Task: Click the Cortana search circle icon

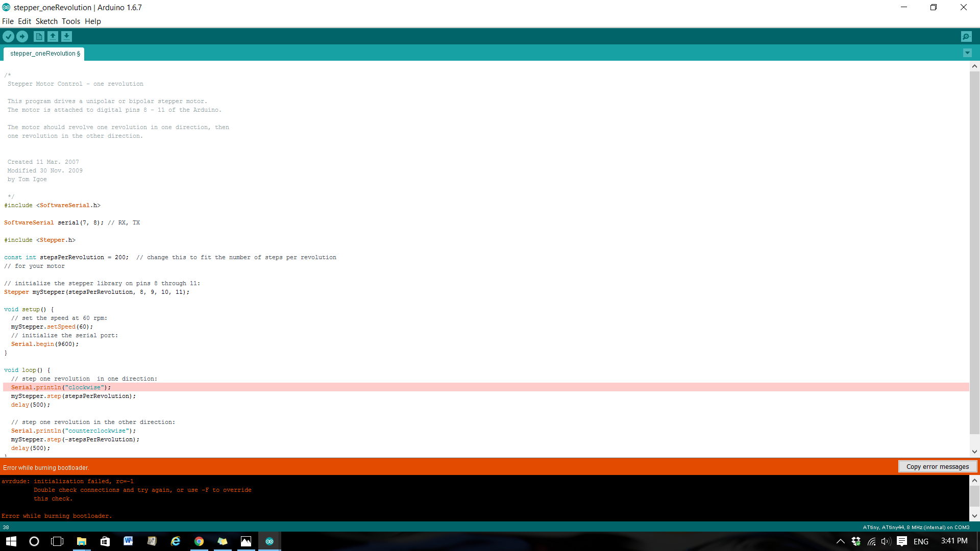Action: pyautogui.click(x=34, y=541)
